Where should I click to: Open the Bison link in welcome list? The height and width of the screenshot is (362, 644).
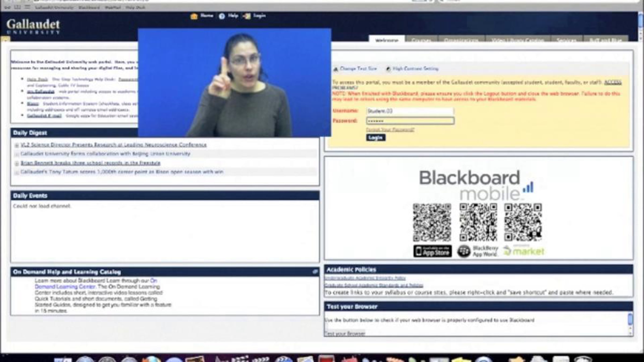33,104
